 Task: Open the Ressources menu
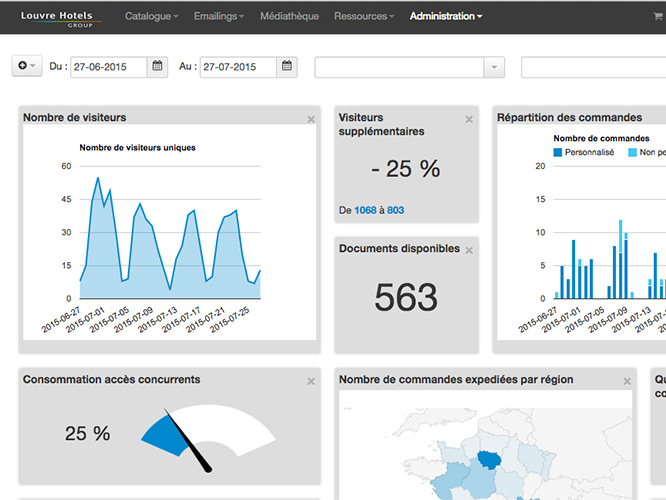(x=364, y=16)
